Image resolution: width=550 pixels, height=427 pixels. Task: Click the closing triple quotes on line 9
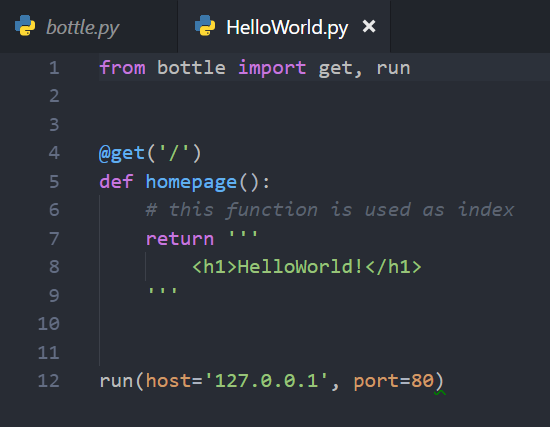click(x=163, y=292)
